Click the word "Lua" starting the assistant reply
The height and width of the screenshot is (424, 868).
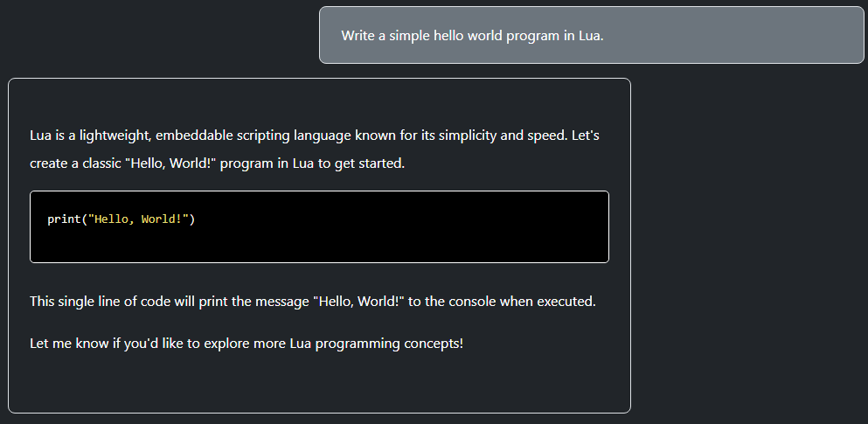pyautogui.click(x=41, y=136)
